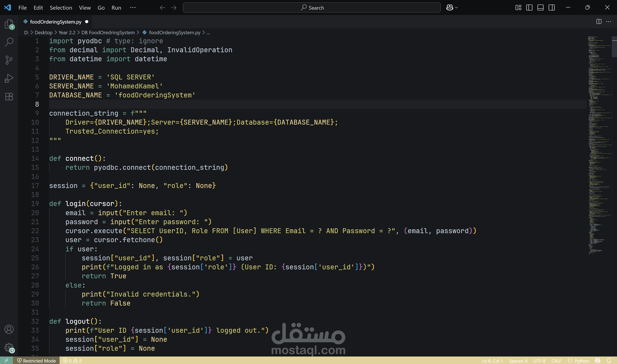Click the curly braces icon beside Python
This screenshot has width=617, height=364.
570,361
